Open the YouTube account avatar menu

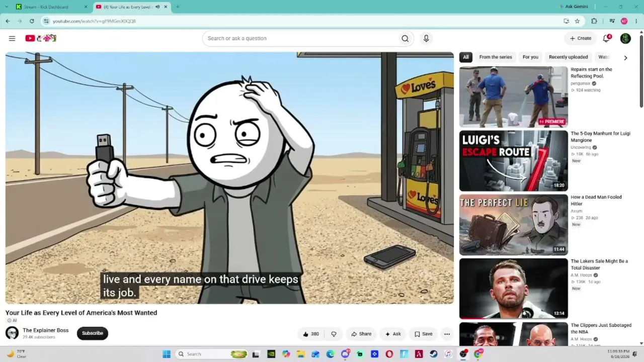625,38
